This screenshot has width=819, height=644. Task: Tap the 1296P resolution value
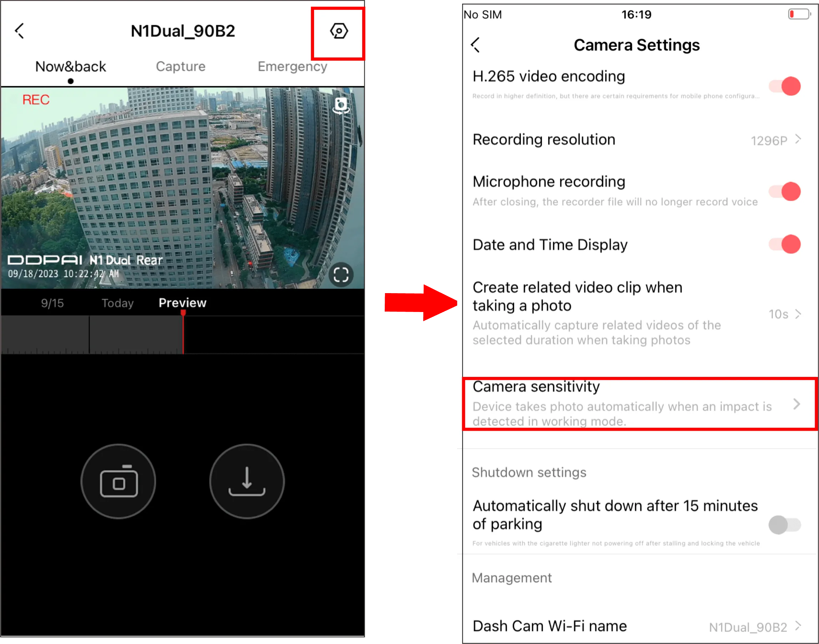[x=769, y=140]
